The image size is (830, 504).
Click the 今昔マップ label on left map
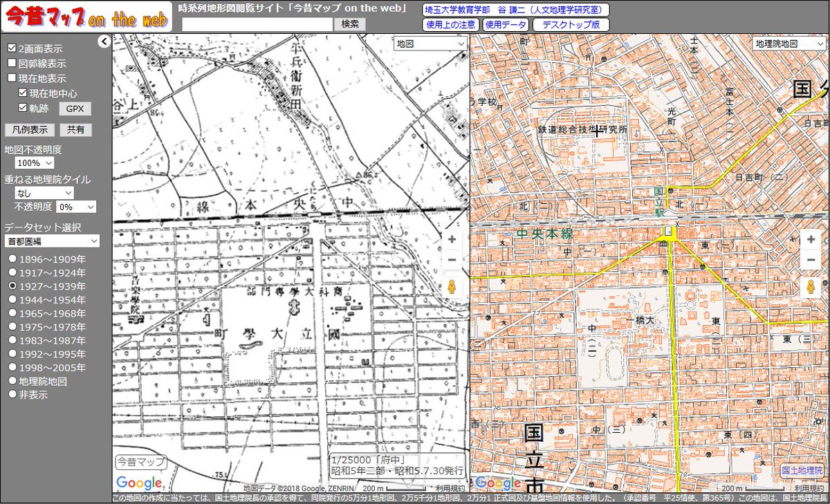pyautogui.click(x=141, y=462)
